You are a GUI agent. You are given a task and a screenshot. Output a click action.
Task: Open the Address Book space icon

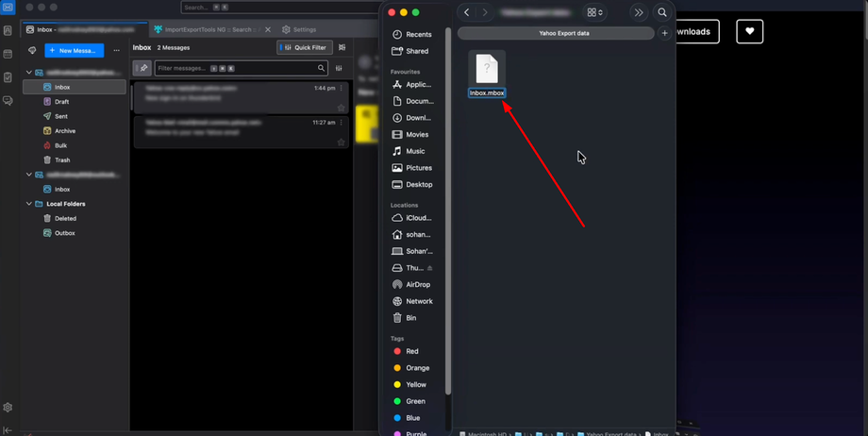tap(8, 31)
